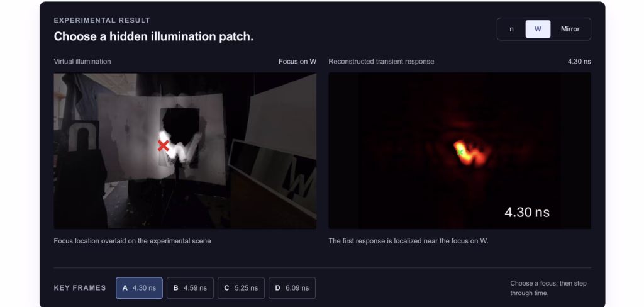Jump to key frame D 6.09 ns
The height and width of the screenshot is (307, 644).
292,288
